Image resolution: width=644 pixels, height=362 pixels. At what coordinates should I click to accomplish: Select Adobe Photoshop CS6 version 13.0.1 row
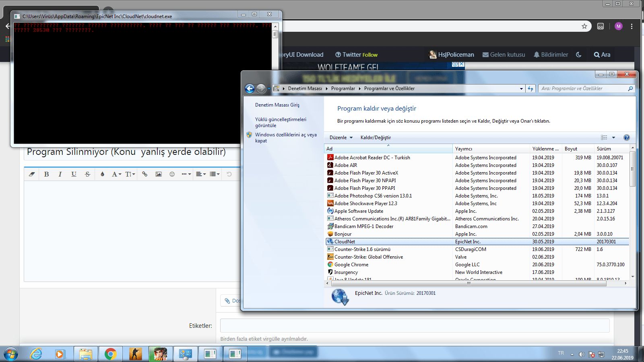click(477, 196)
